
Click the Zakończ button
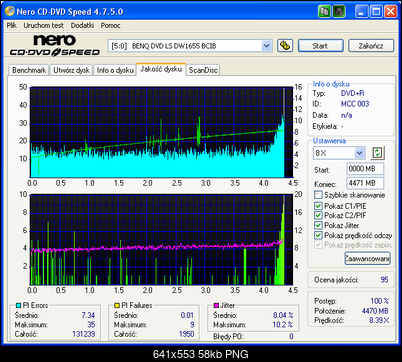pyautogui.click(x=371, y=46)
